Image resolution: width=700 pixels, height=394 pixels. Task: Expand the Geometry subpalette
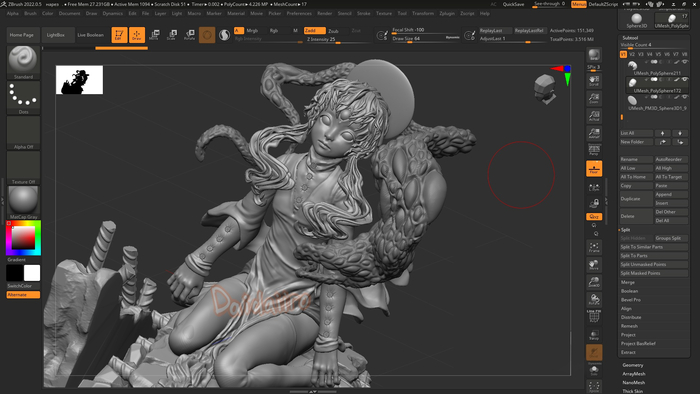[633, 365]
